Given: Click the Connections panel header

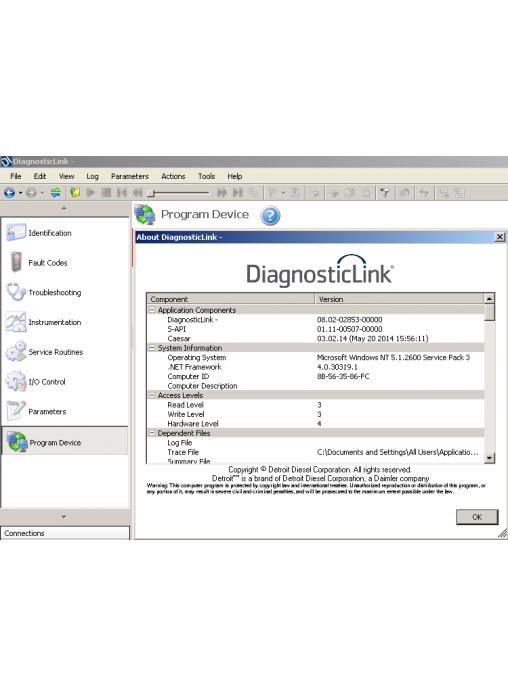Looking at the screenshot, I should (65, 533).
